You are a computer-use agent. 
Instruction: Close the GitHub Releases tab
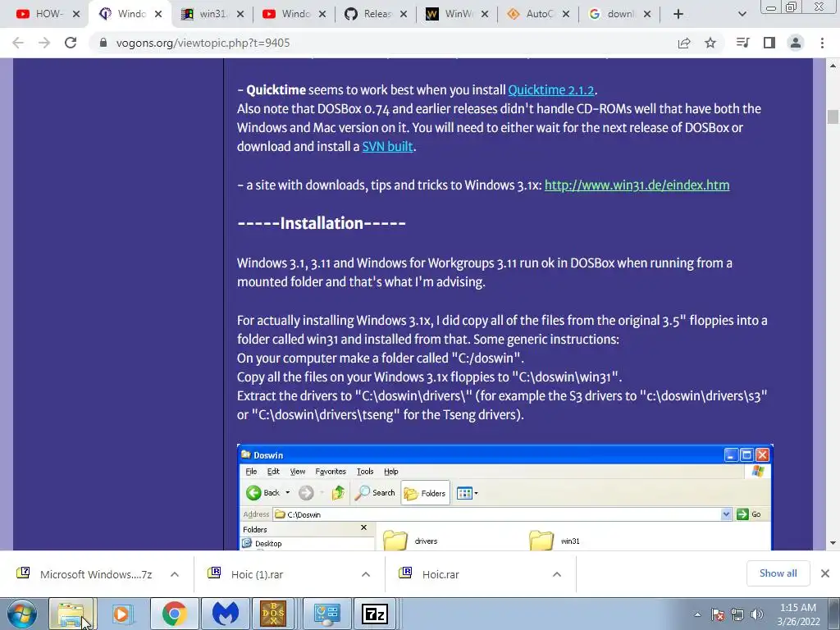pyautogui.click(x=404, y=14)
